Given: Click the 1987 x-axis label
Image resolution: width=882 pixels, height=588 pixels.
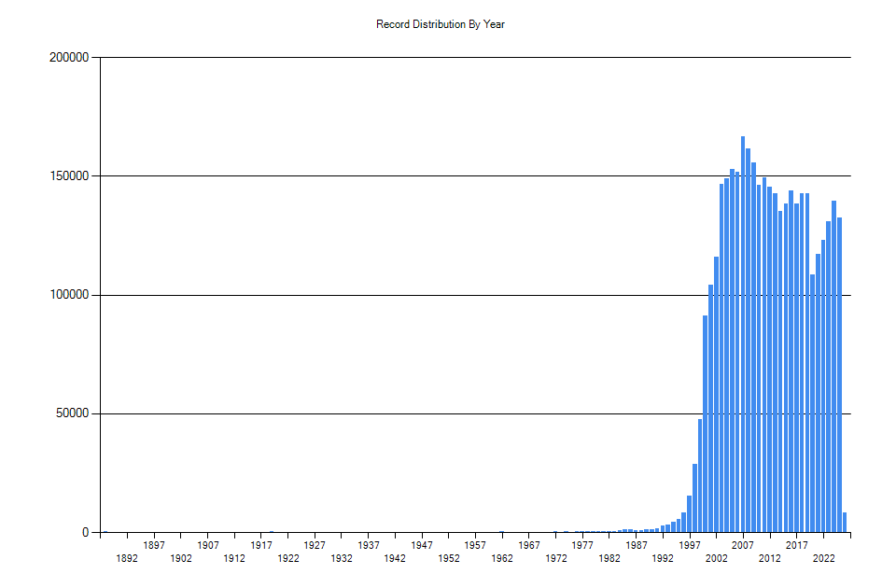Looking at the screenshot, I should (x=637, y=545).
